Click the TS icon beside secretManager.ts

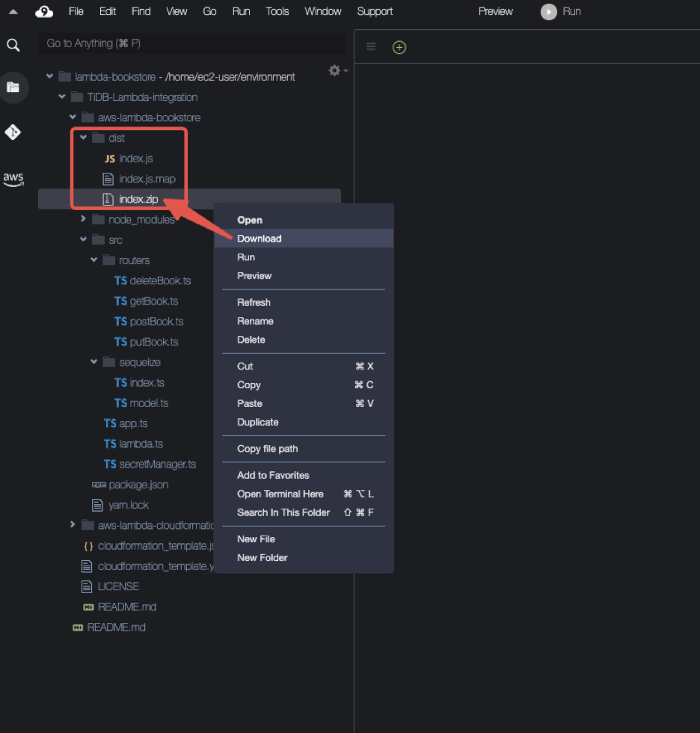pyautogui.click(x=110, y=464)
